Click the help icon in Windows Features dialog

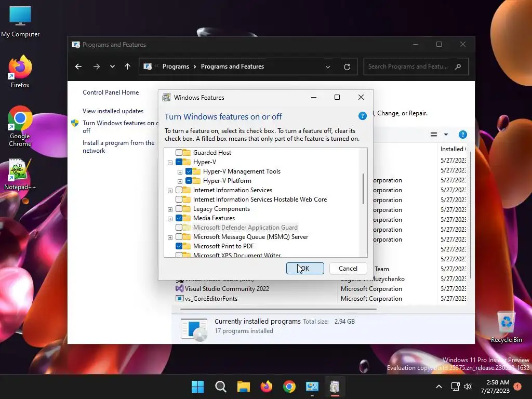coord(362,116)
